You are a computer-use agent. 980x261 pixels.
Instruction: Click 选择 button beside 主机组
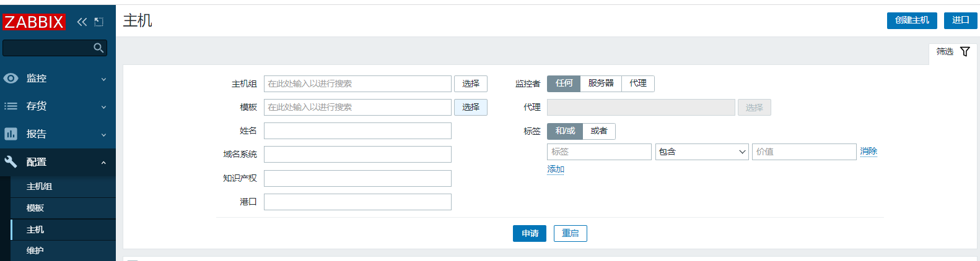click(x=471, y=83)
